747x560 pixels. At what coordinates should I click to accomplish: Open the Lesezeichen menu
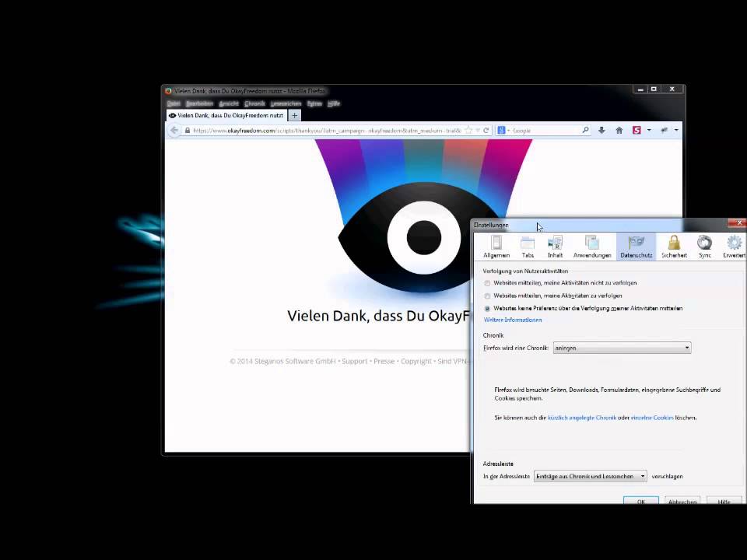pos(286,103)
